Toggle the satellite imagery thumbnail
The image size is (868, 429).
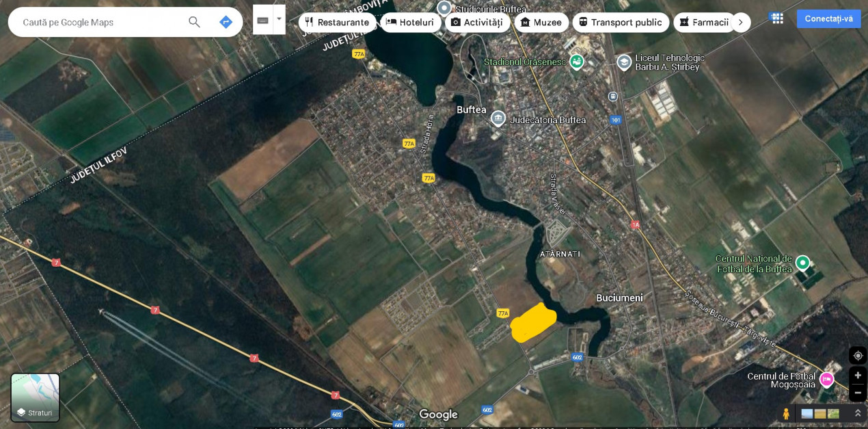pos(832,413)
